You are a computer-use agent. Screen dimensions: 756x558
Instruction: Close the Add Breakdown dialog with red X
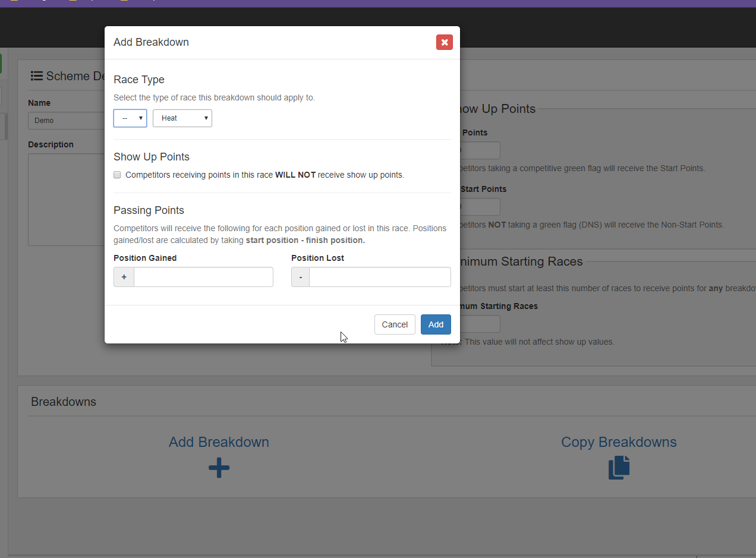(x=444, y=42)
